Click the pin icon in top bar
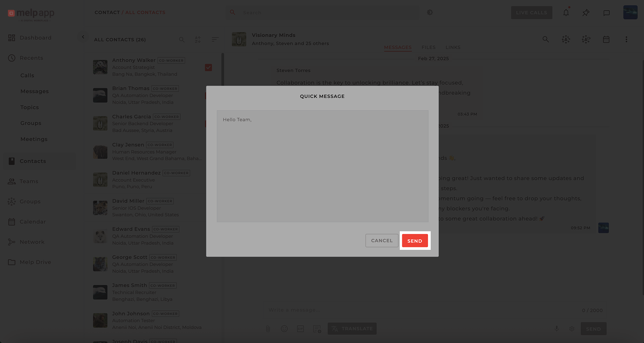 [x=586, y=13]
